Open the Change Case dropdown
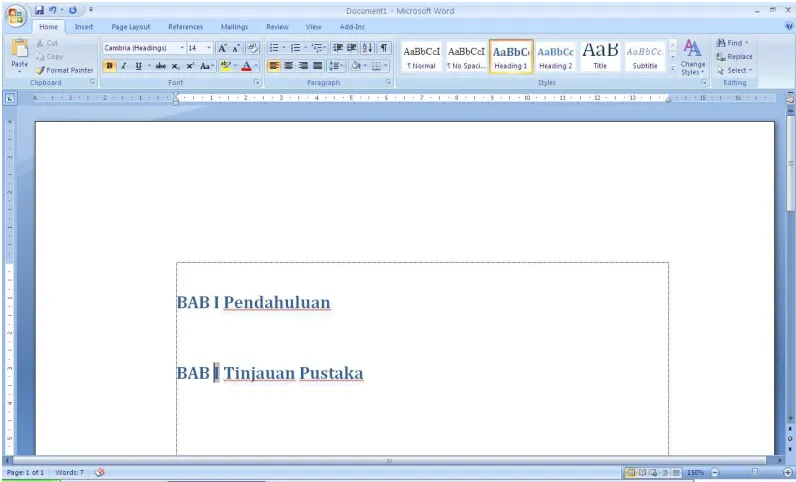 pyautogui.click(x=207, y=66)
